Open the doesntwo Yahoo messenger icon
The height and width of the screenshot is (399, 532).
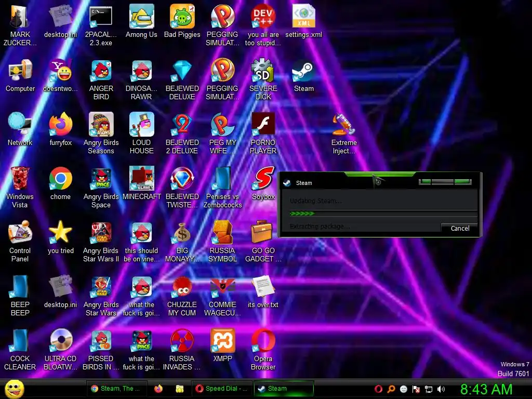60,75
